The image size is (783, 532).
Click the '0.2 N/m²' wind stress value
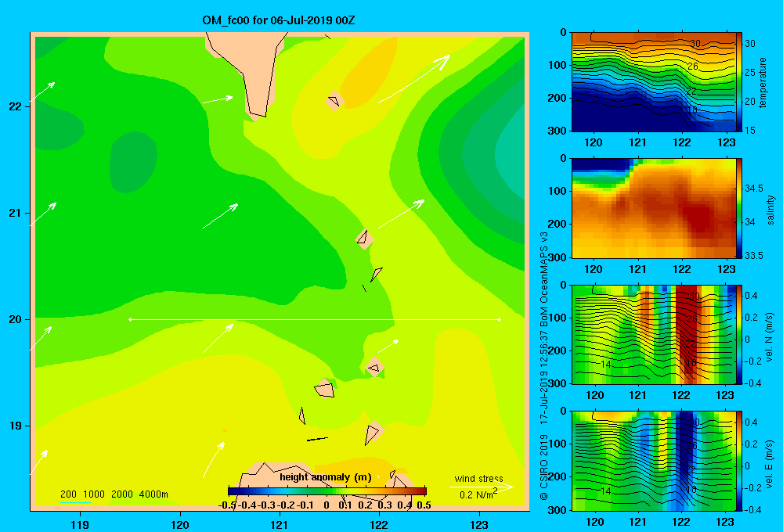(478, 494)
